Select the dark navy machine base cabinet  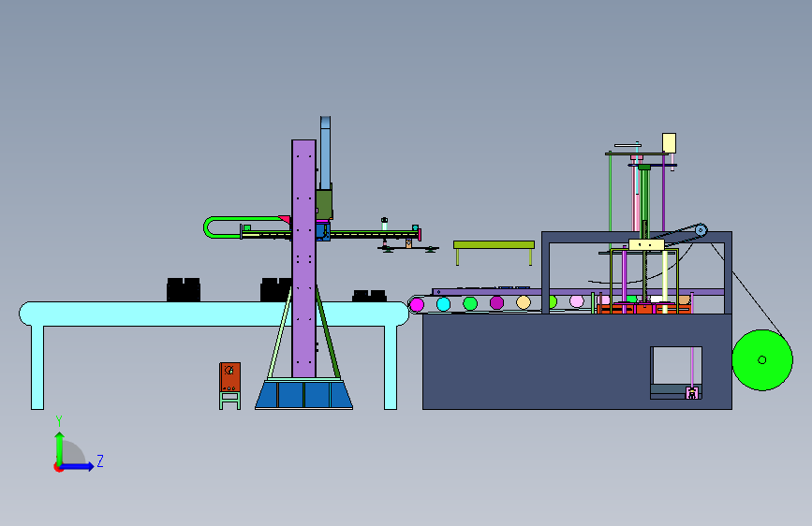tap(578, 361)
